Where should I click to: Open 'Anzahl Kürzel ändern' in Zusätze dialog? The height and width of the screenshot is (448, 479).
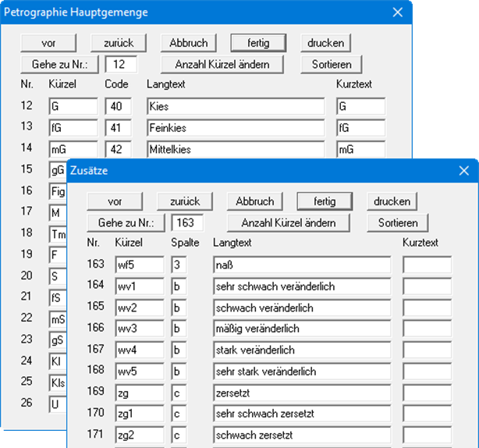click(288, 222)
